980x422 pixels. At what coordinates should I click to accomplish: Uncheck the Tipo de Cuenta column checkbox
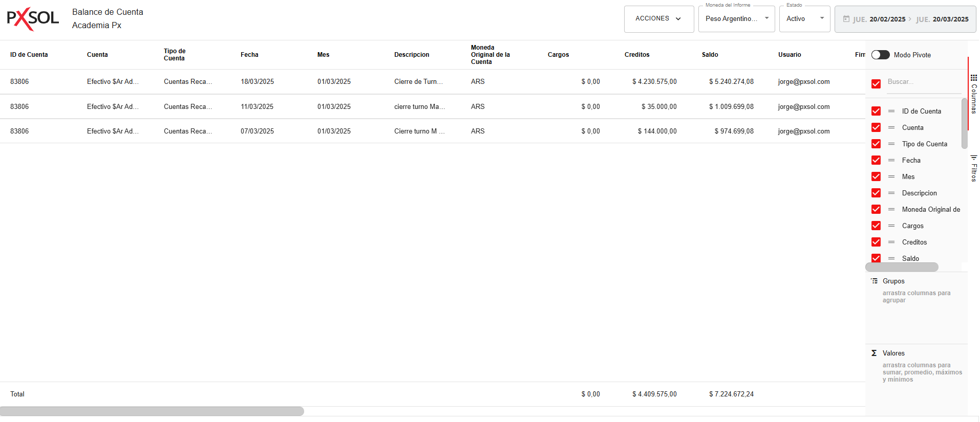[x=876, y=144]
